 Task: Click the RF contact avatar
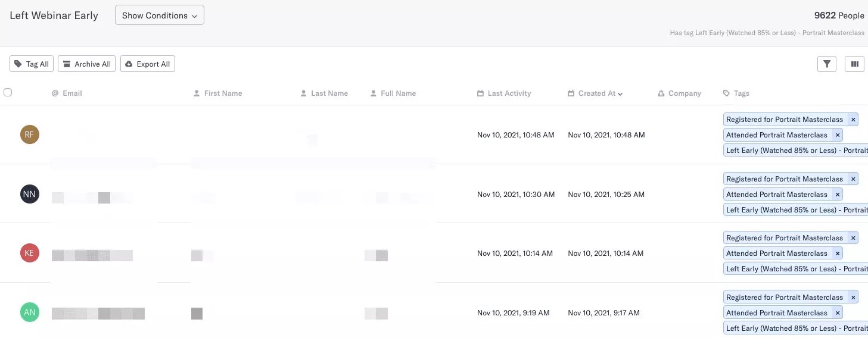(30, 135)
